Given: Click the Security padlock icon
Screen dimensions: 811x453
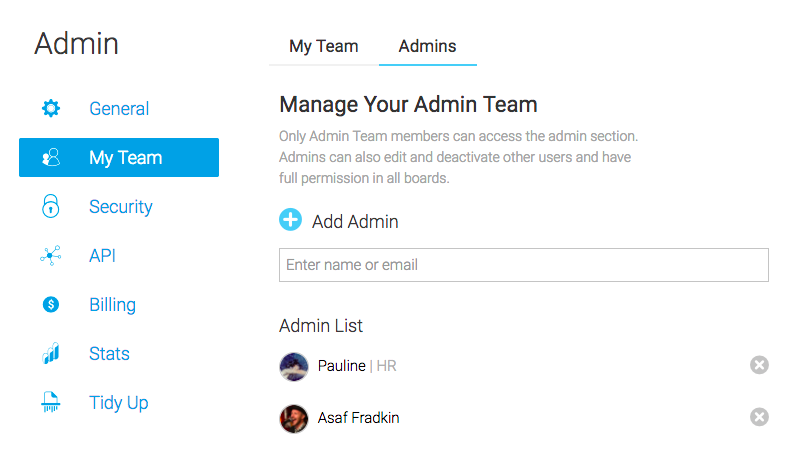Looking at the screenshot, I should pos(51,206).
